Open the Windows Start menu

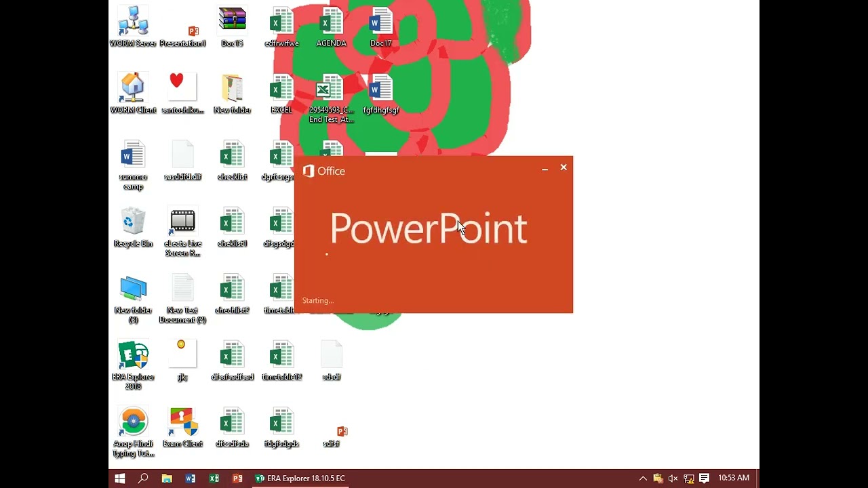[120, 479]
